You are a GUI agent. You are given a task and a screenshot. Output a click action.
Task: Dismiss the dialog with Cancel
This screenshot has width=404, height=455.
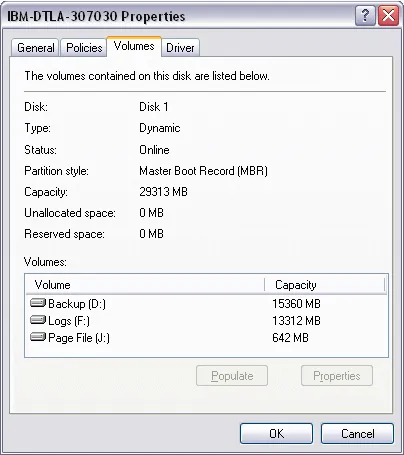click(x=357, y=434)
